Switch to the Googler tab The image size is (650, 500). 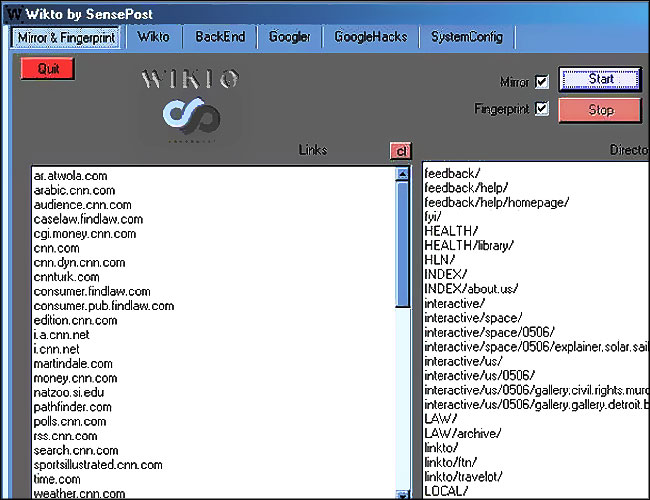(x=289, y=37)
